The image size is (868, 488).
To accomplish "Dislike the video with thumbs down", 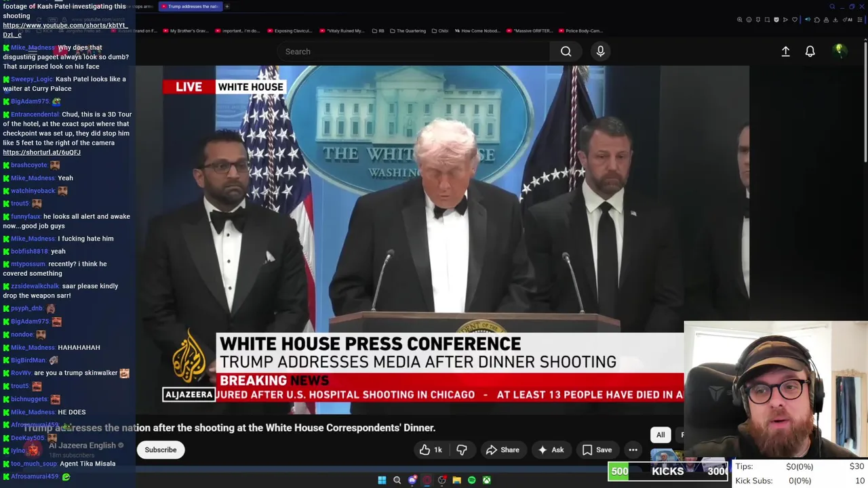I will click(x=462, y=450).
